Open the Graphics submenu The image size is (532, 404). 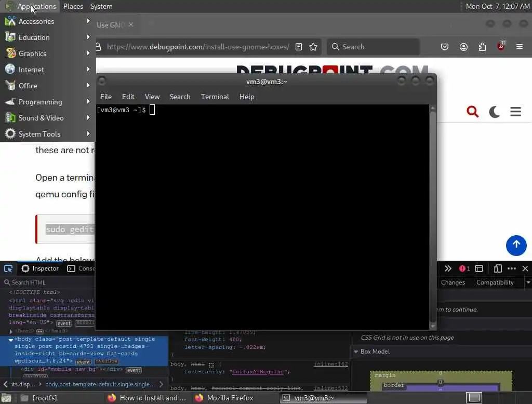point(47,53)
